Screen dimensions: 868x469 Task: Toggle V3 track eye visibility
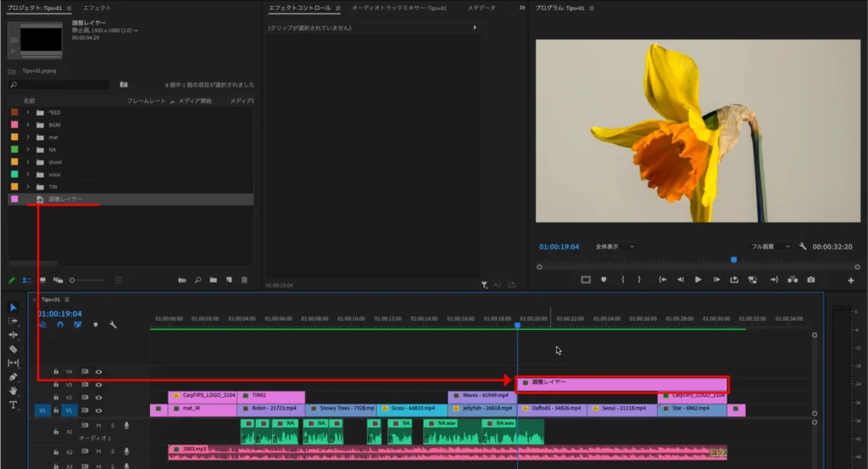click(x=98, y=384)
